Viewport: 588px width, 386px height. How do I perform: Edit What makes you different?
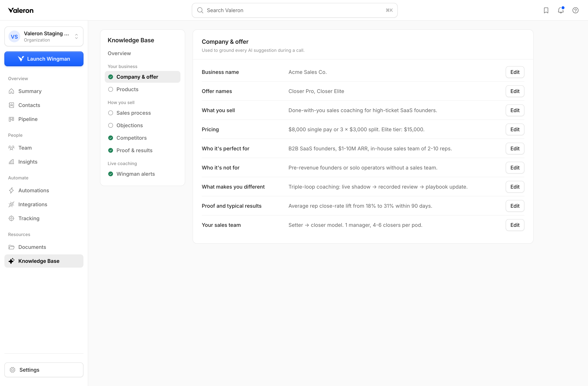pyautogui.click(x=515, y=187)
